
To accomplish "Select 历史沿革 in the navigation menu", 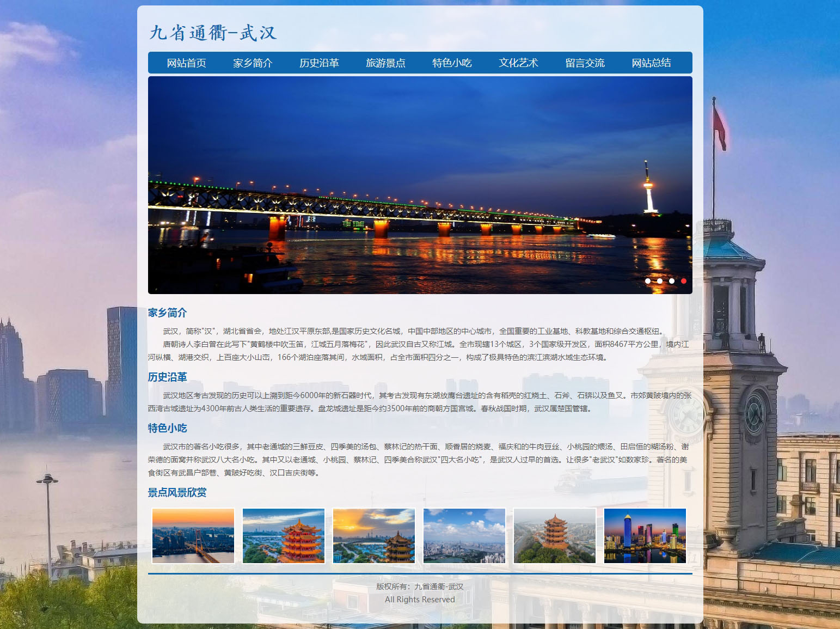I will point(319,63).
